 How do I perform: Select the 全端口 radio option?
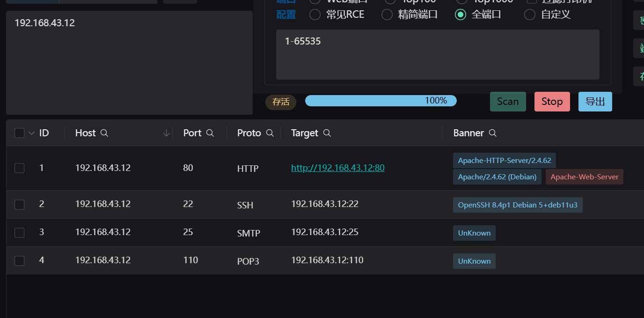(461, 15)
